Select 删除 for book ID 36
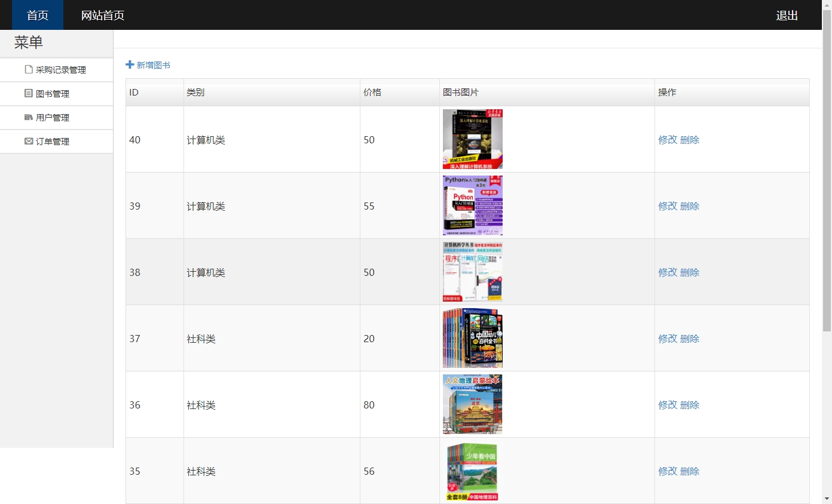Screen dimensions: 832x504 pyautogui.click(x=690, y=405)
